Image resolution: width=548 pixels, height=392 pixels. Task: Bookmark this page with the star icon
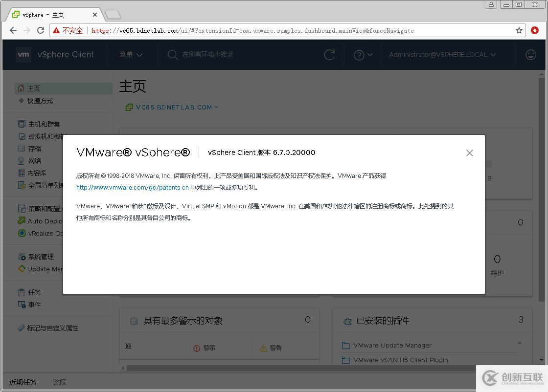519,30
